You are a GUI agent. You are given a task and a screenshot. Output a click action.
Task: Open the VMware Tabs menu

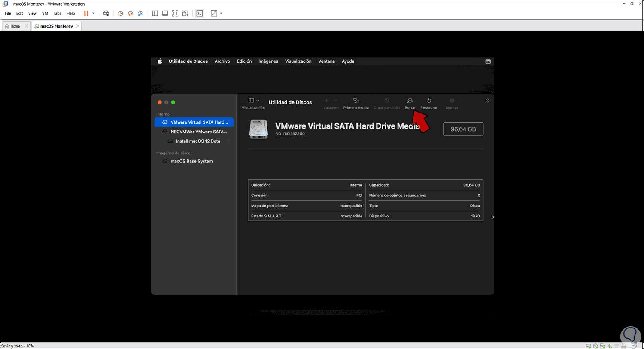pyautogui.click(x=58, y=13)
